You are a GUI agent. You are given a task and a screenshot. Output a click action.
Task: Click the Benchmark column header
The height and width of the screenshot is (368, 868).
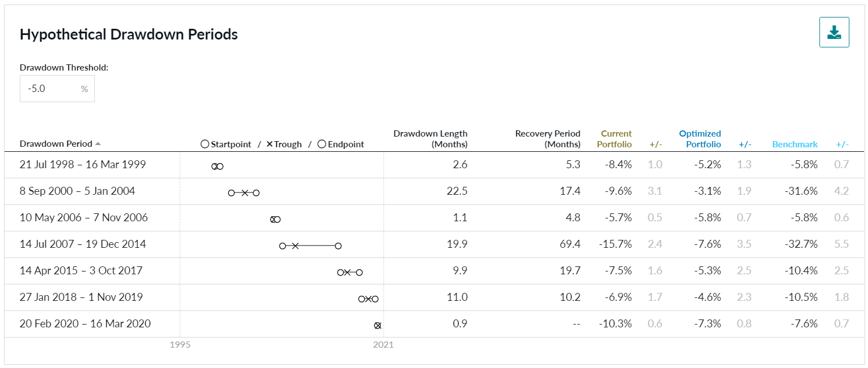click(x=795, y=144)
